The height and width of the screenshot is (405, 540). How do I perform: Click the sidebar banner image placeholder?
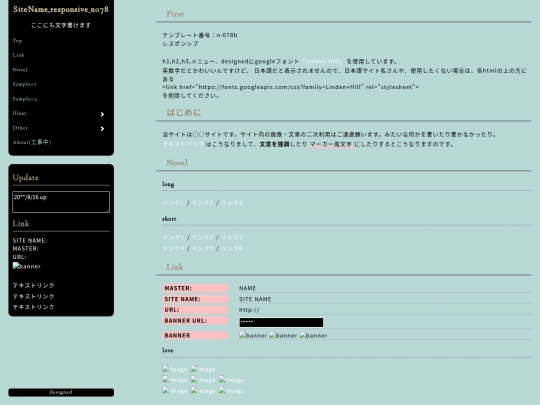point(27,266)
